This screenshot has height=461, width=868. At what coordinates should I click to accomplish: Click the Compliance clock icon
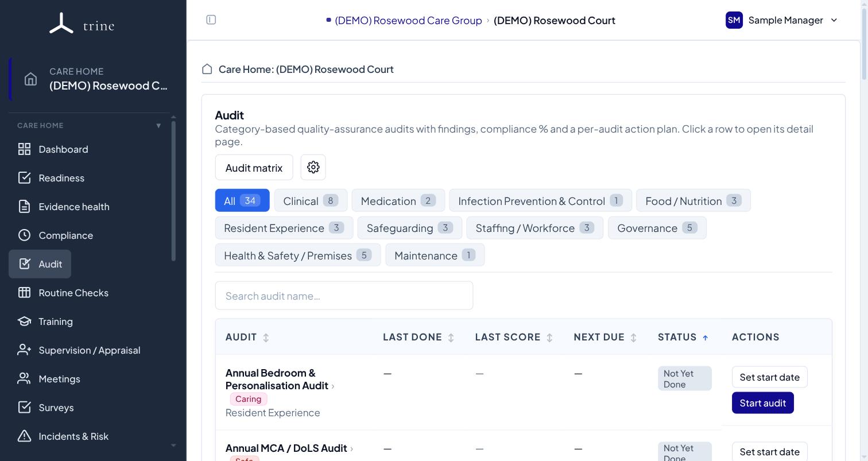coord(24,235)
